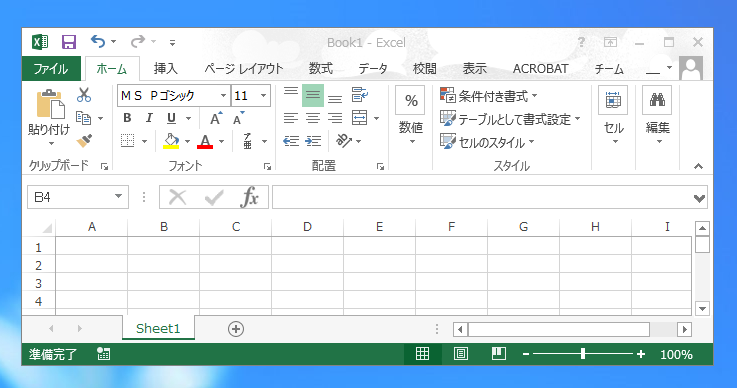This screenshot has height=388, width=737.
Task: Open フォント dialog launcher
Action: point(267,166)
